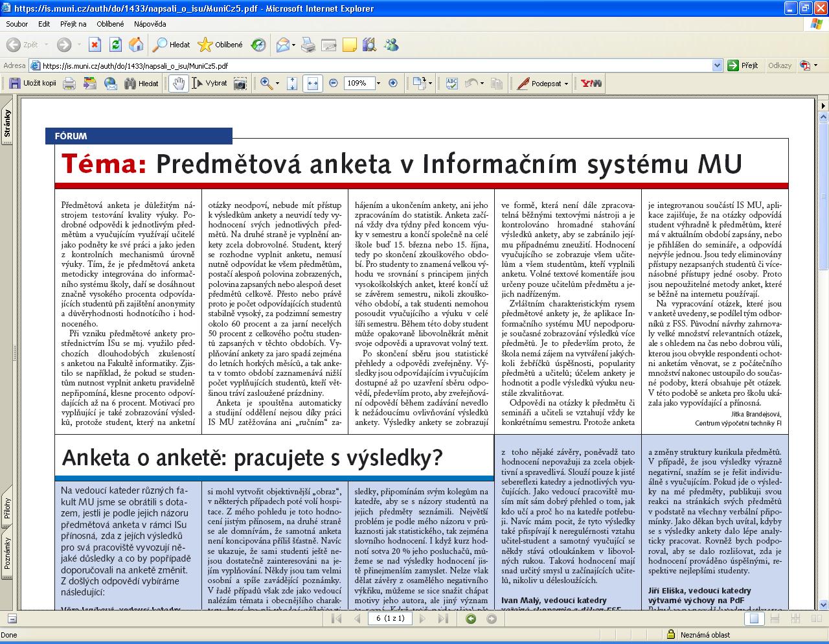Click the IE Back (Zpět) button
This screenshot has height=644, width=829.
pyautogui.click(x=23, y=45)
